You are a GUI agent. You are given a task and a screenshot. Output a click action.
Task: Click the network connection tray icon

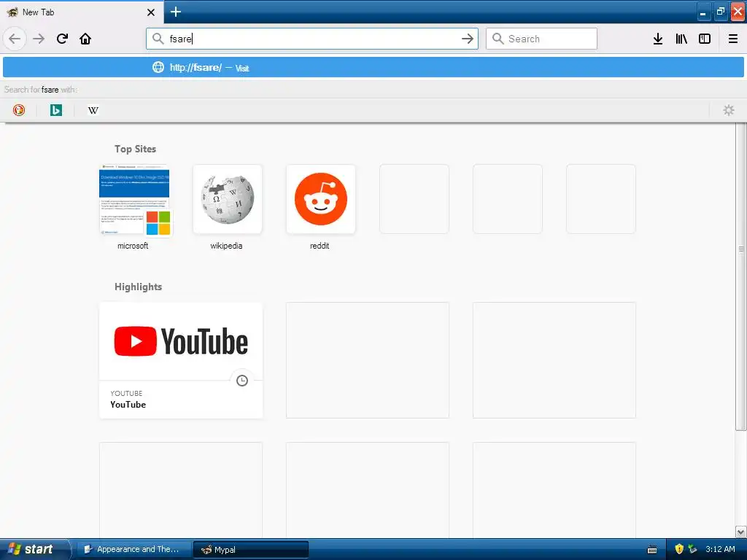coord(692,549)
